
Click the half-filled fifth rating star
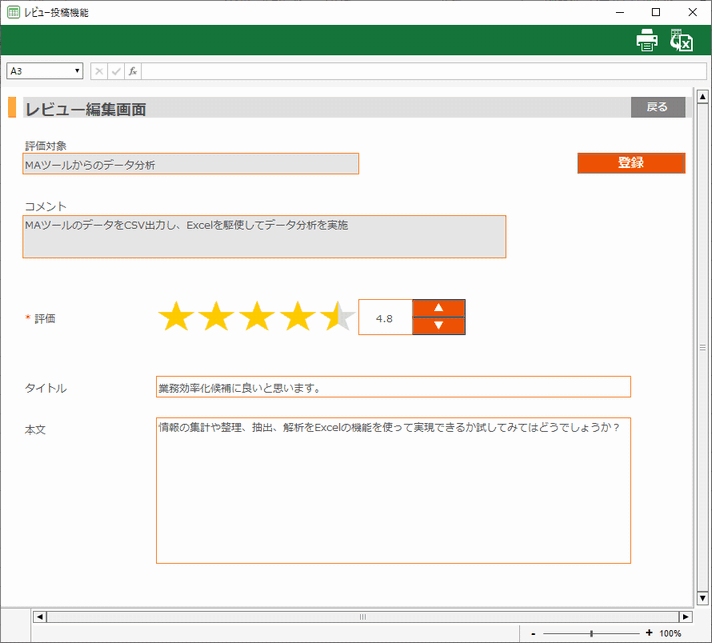[337, 318]
